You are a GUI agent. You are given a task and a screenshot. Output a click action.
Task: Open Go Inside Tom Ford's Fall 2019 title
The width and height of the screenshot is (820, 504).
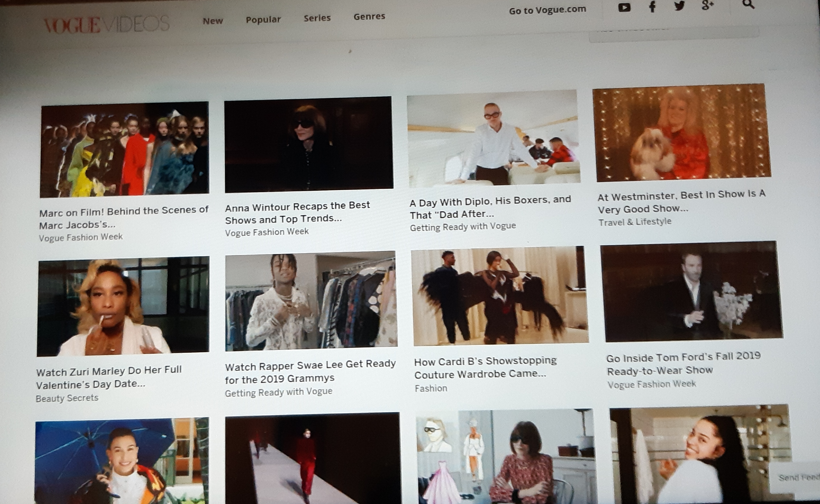pyautogui.click(x=683, y=364)
